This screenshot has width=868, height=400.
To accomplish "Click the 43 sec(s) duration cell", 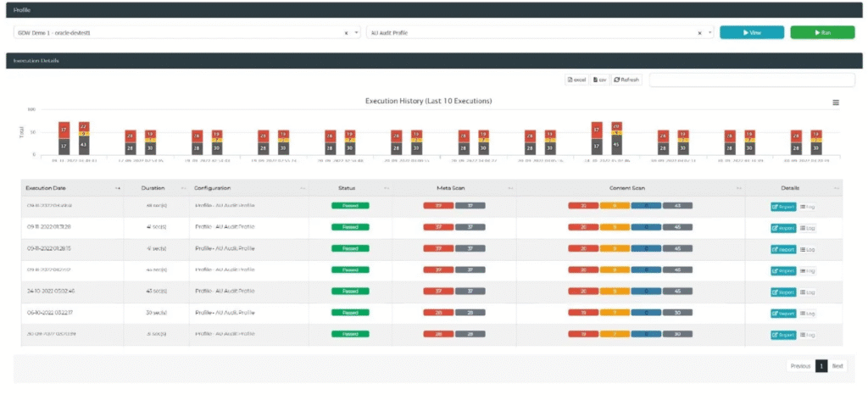I will click(x=156, y=292).
